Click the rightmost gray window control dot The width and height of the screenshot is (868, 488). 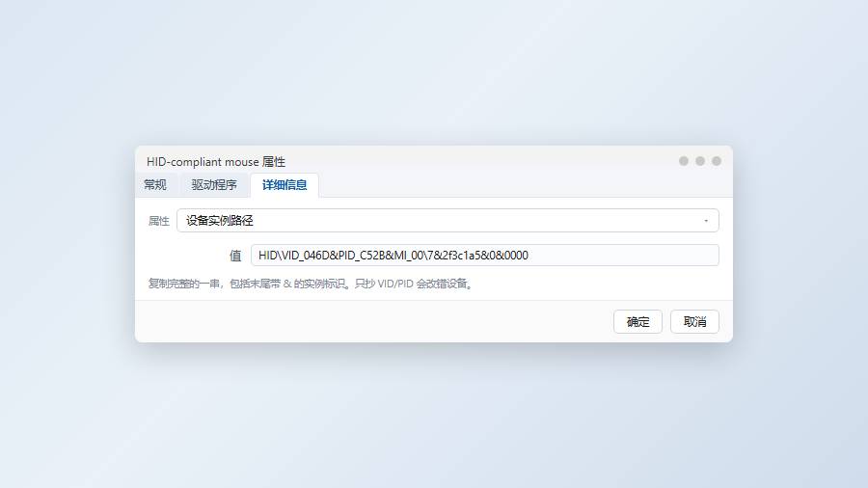pyautogui.click(x=717, y=161)
